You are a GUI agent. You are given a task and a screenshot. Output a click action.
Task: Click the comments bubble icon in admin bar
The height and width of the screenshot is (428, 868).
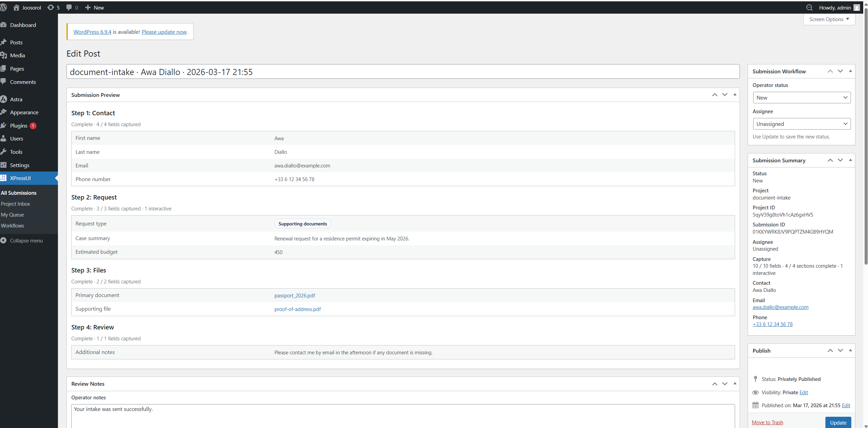tap(69, 8)
